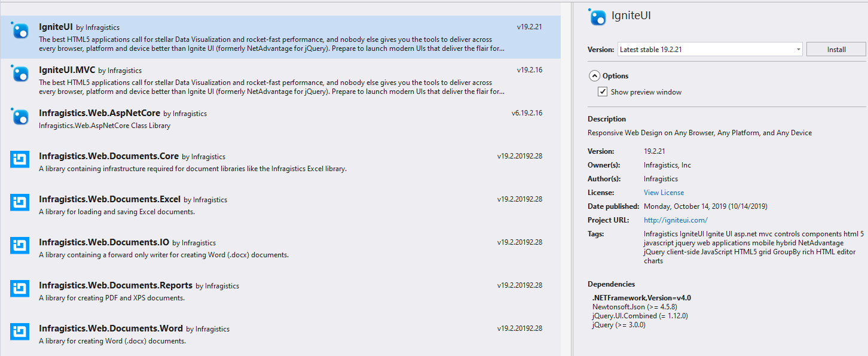
Task: Select the Infragistics.Web.Documents.Word package title
Action: coord(111,328)
